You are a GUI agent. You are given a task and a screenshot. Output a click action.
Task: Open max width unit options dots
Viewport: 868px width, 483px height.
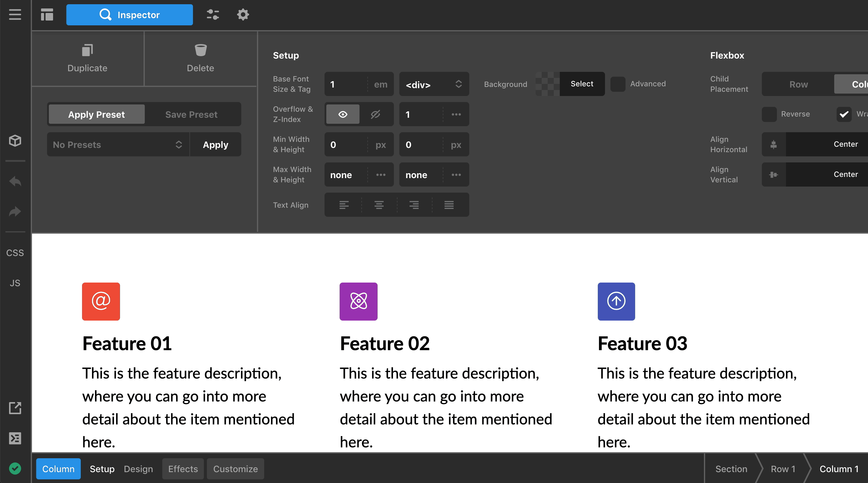(381, 175)
